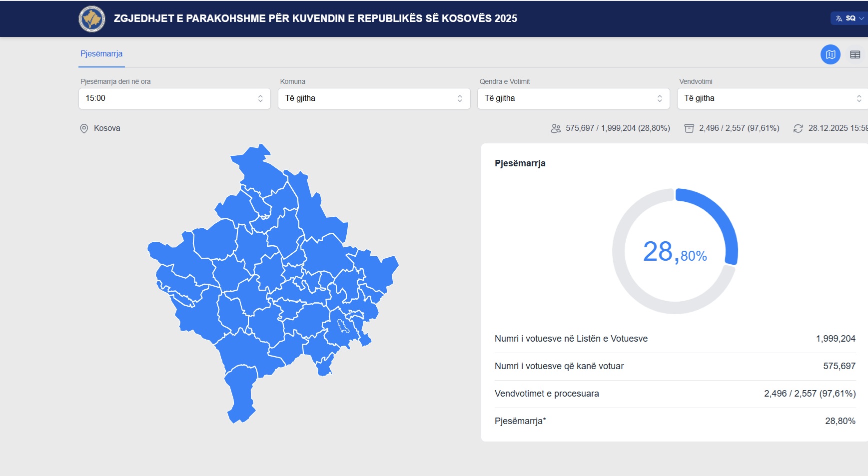Click the Kosovo election commission logo
Screen dimensions: 868x476
click(92, 19)
